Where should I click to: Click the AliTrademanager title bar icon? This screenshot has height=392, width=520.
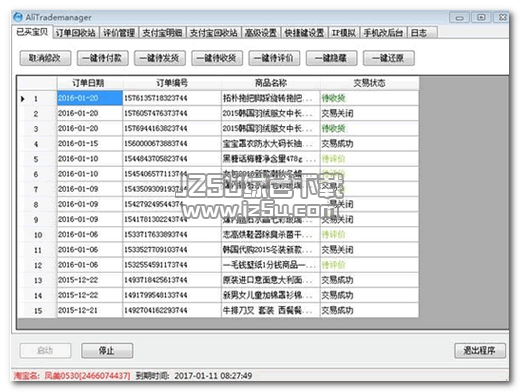(x=18, y=17)
